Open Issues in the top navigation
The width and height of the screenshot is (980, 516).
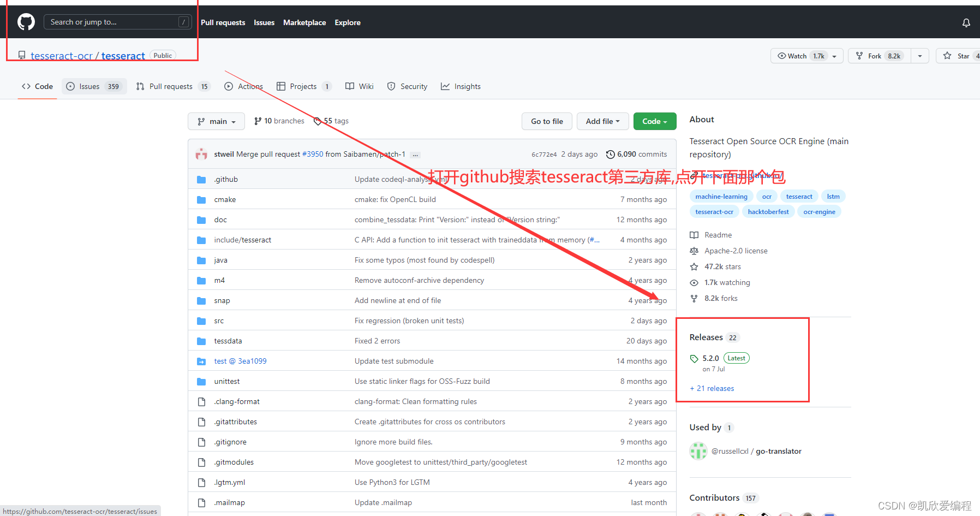264,22
